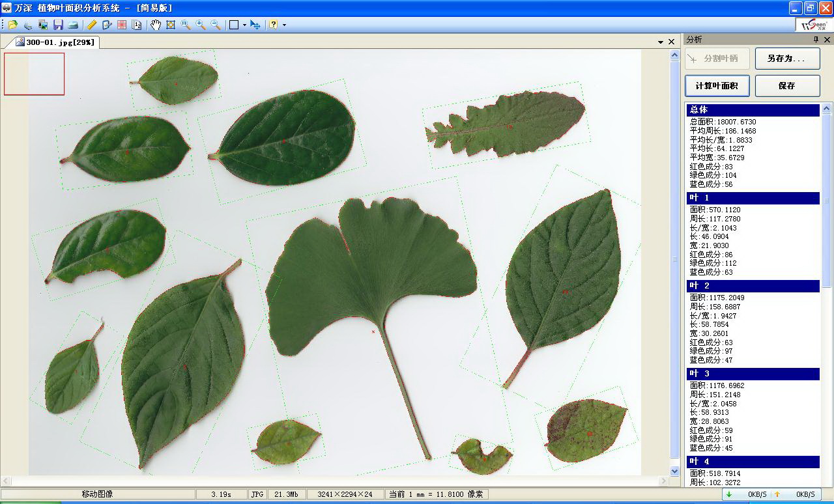
Task: Select the yellow ruler measure tool
Action: pyautogui.click(x=92, y=25)
